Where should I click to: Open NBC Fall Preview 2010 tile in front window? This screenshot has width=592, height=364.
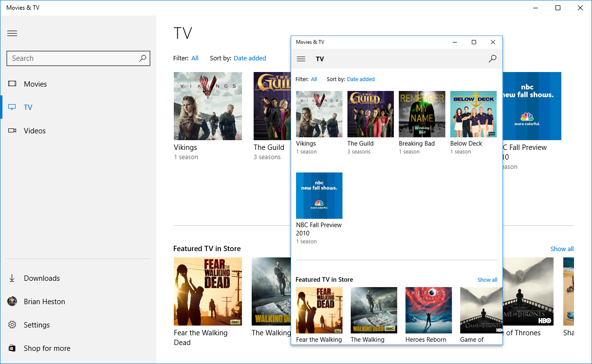coord(319,196)
